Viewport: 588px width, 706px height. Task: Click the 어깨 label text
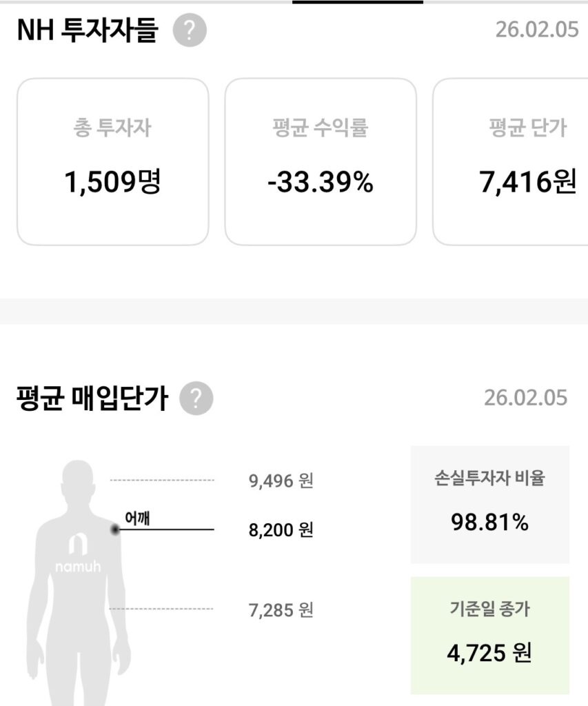click(x=137, y=518)
